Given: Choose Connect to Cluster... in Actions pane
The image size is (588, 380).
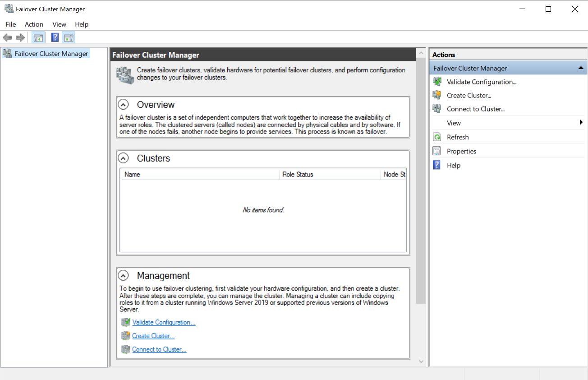Looking at the screenshot, I should 476,109.
